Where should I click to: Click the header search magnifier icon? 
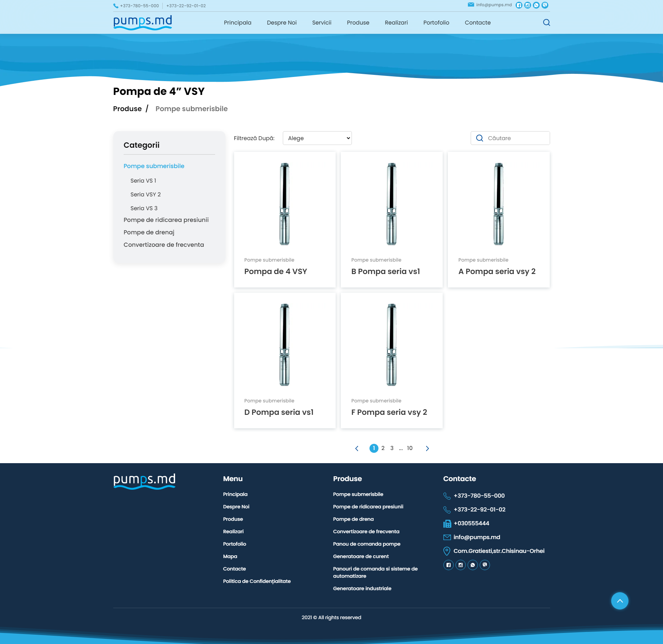click(546, 22)
